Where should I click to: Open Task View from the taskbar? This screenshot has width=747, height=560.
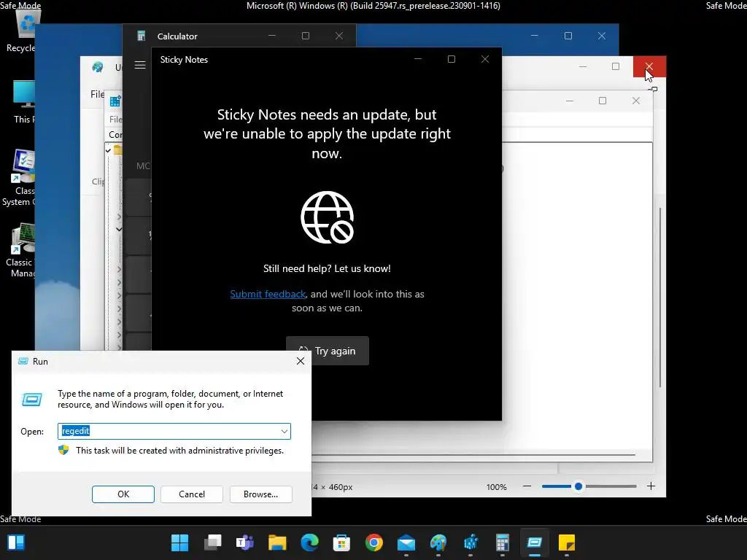click(x=212, y=542)
